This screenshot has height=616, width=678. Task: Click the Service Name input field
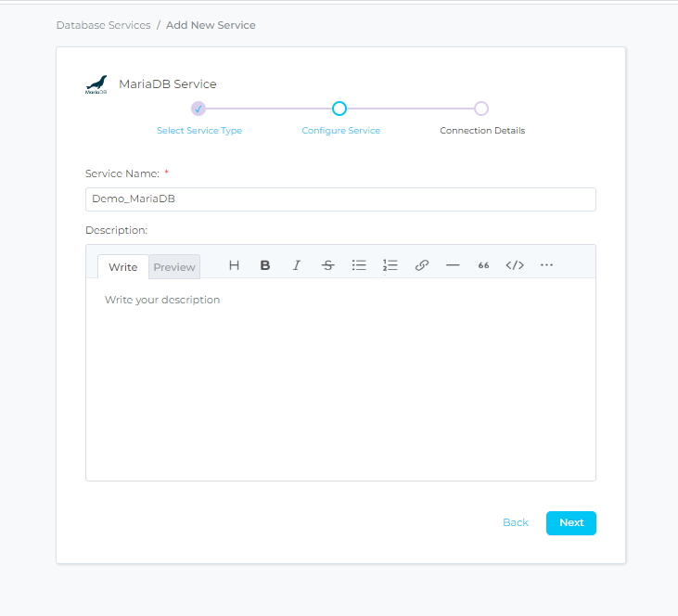pyautogui.click(x=340, y=199)
